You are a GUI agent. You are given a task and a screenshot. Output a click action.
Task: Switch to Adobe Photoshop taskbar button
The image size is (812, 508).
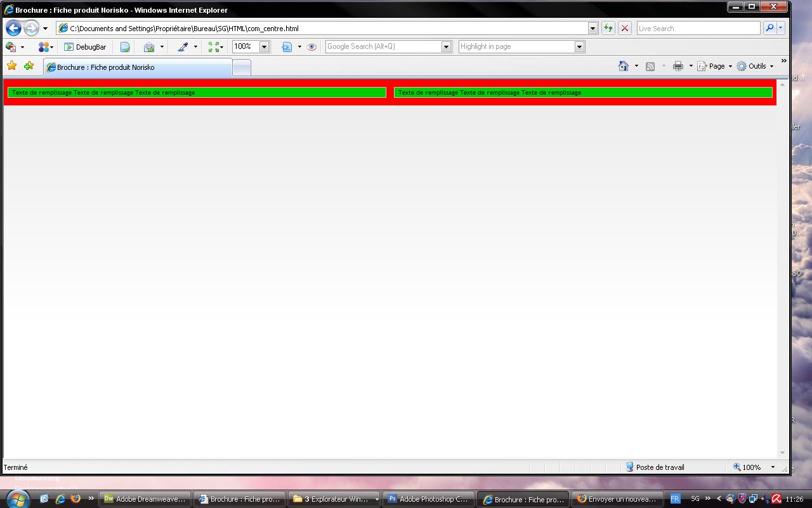[x=429, y=499]
